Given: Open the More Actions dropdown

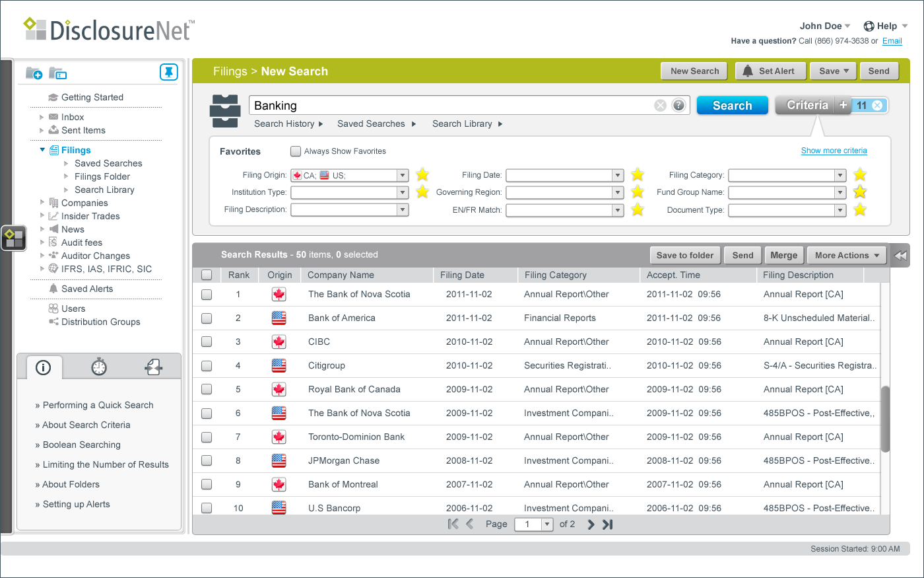Looking at the screenshot, I should point(847,256).
